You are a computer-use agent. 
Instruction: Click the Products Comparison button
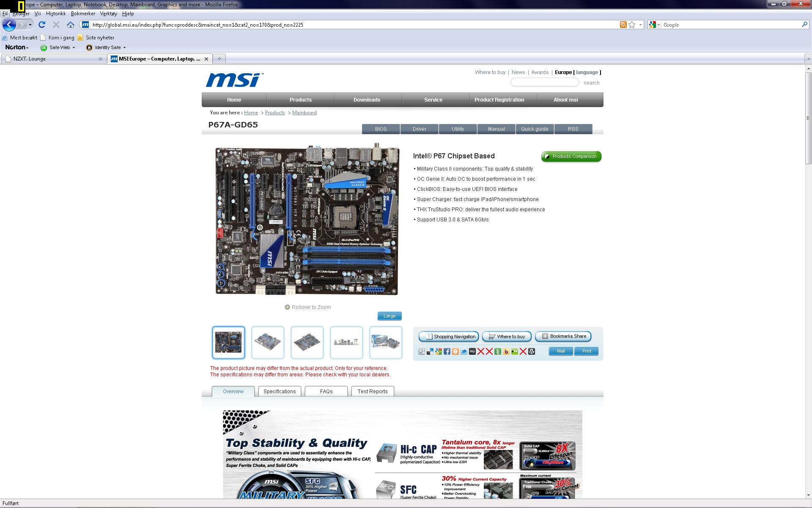click(571, 157)
